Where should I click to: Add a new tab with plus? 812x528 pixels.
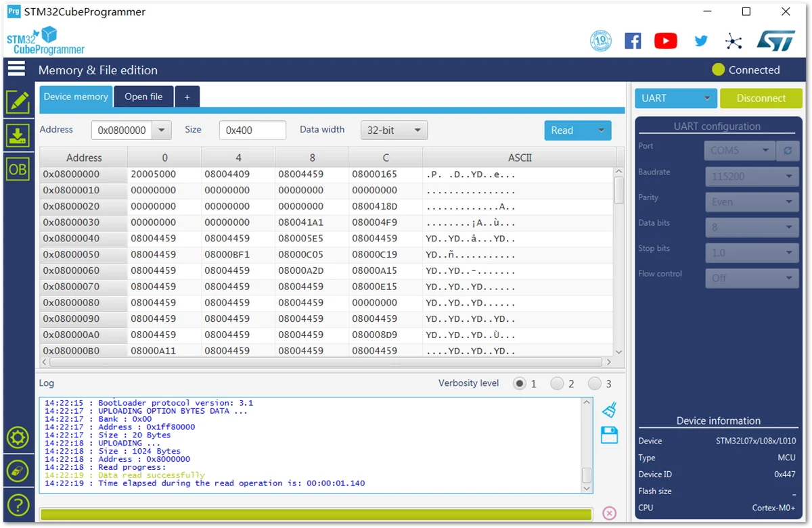coord(187,97)
